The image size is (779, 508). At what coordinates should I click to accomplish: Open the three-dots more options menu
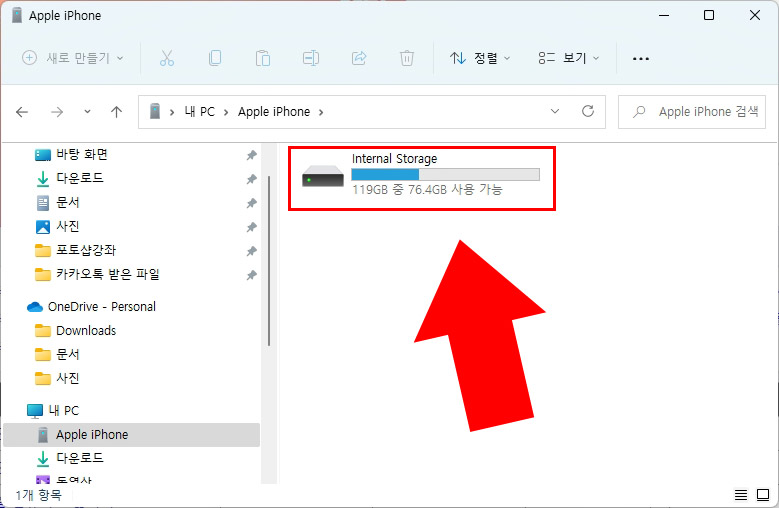641,59
